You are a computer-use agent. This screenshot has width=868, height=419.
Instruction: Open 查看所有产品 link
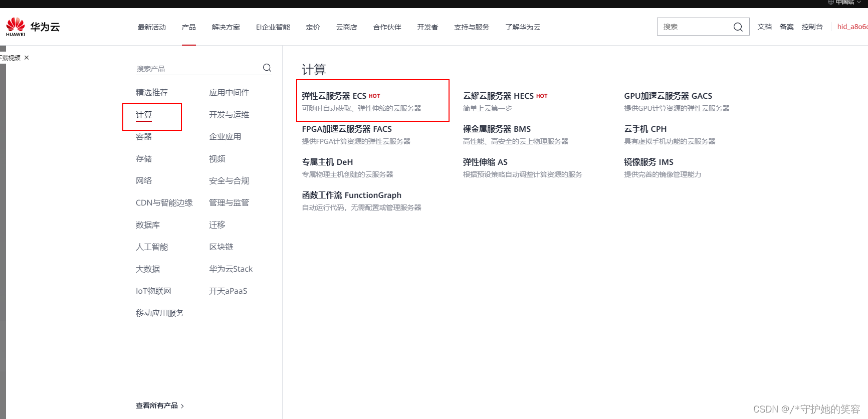(160, 405)
